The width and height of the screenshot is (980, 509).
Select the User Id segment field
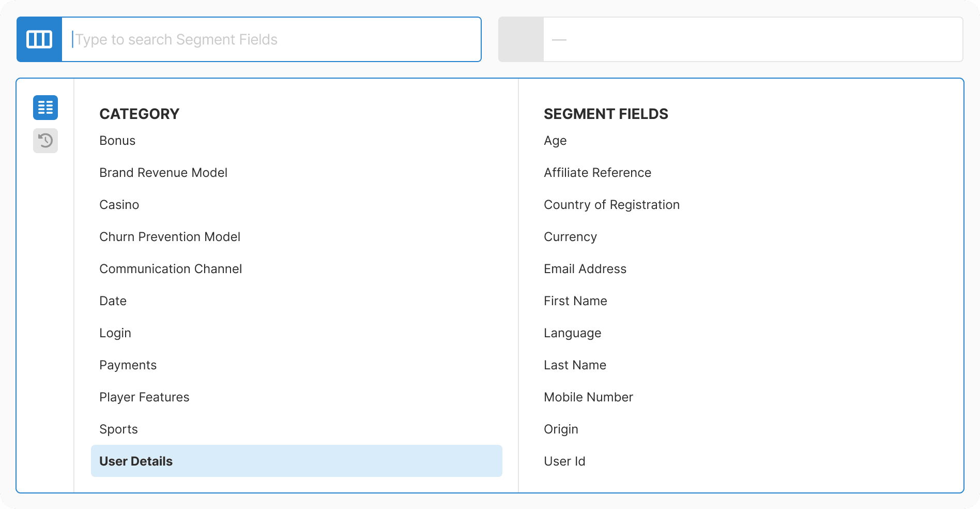(x=564, y=461)
